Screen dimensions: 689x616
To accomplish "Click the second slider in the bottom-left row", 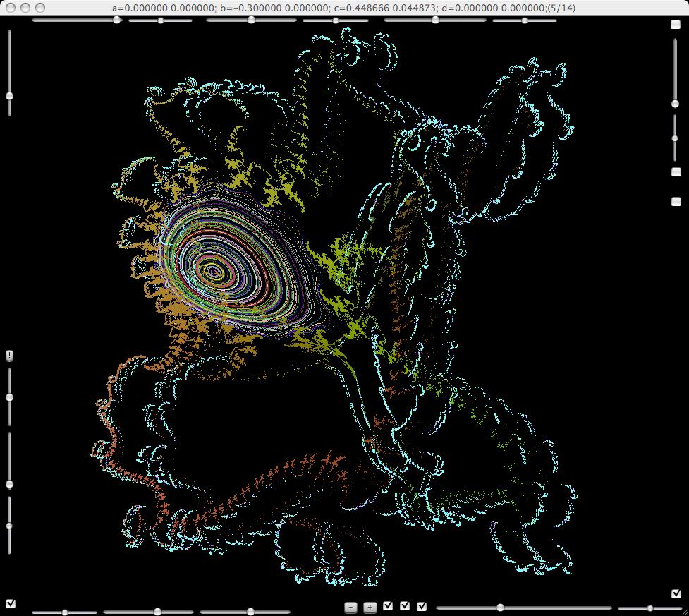I will pos(149,612).
